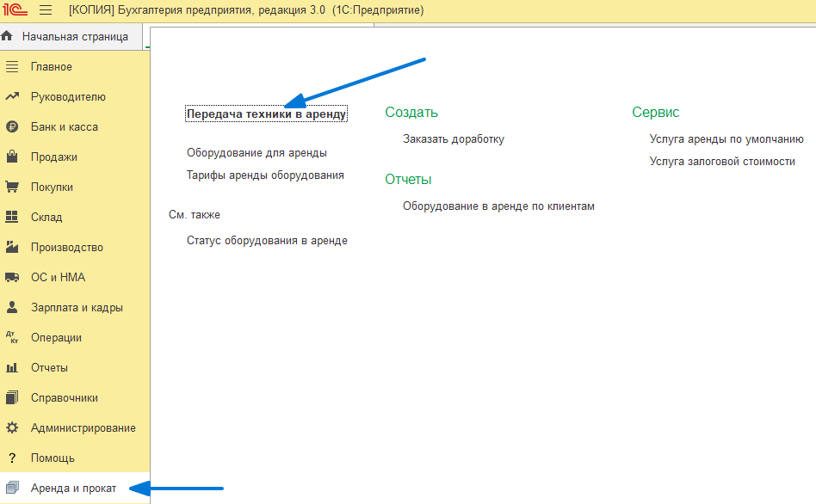Open the hamburger main menu
816x504 pixels.
(x=46, y=9)
